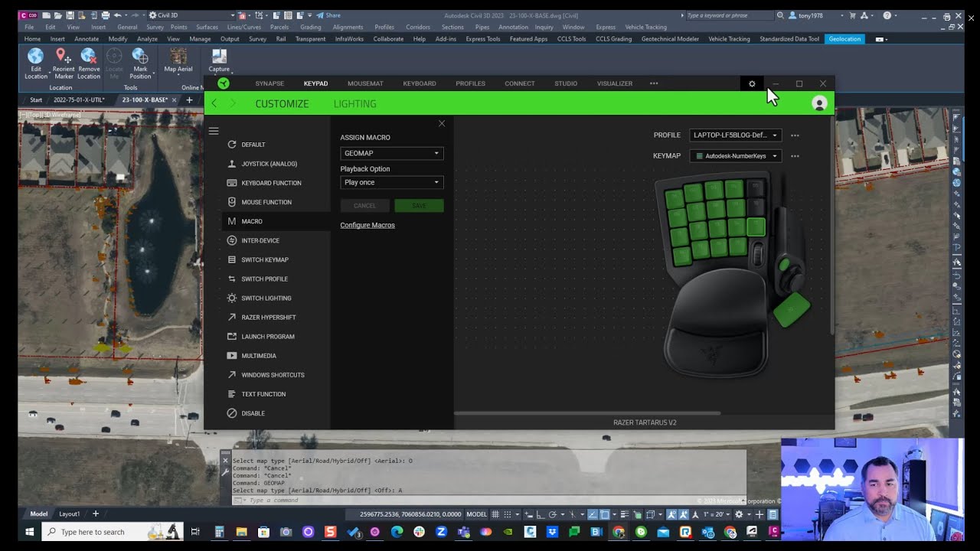Click the SAVE button
Image resolution: width=980 pixels, height=551 pixels.
tap(419, 206)
